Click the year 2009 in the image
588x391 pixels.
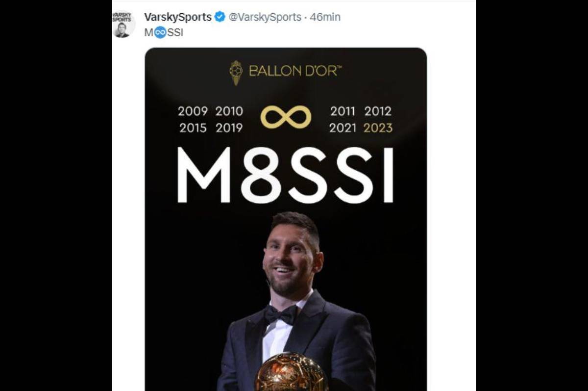194,111
